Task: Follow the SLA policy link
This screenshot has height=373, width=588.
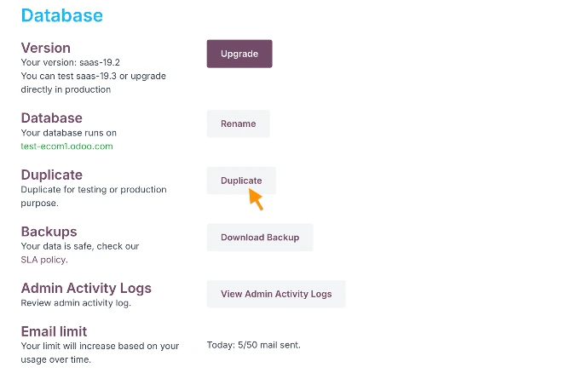Action: (x=44, y=260)
